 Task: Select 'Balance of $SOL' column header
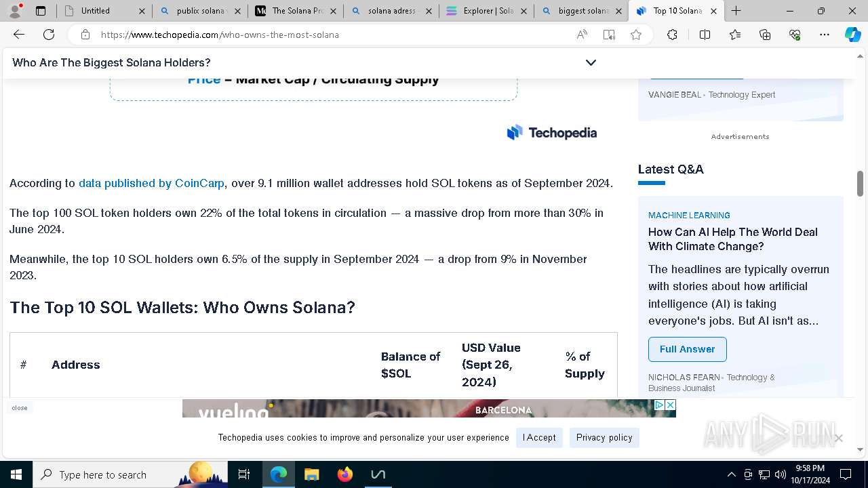pyautogui.click(x=410, y=365)
